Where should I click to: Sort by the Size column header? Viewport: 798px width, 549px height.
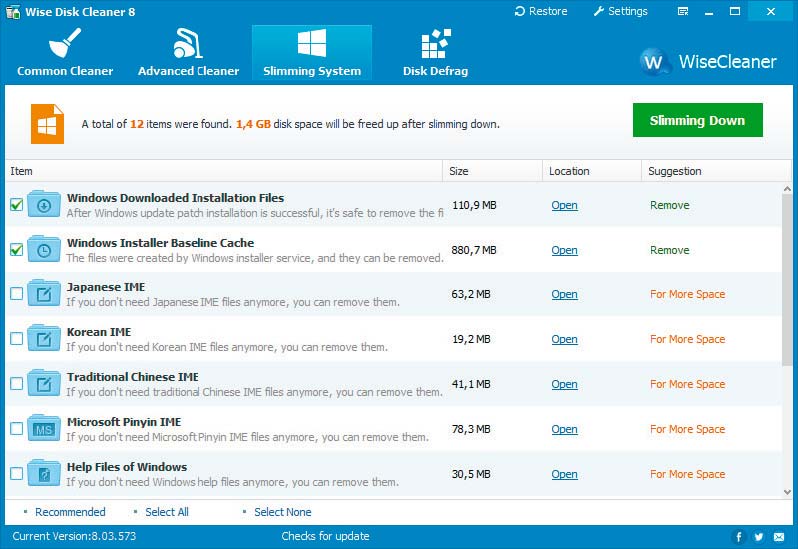pos(492,171)
